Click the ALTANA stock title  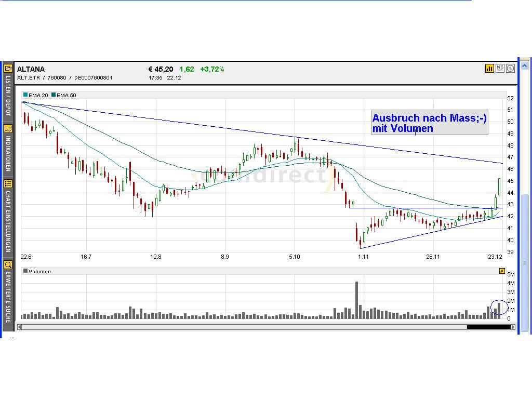tap(31, 69)
